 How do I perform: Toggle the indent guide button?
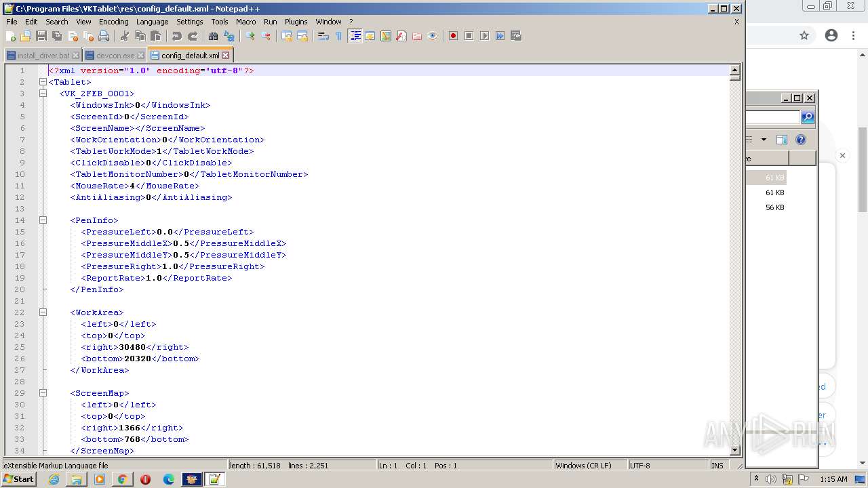pyautogui.click(x=355, y=36)
